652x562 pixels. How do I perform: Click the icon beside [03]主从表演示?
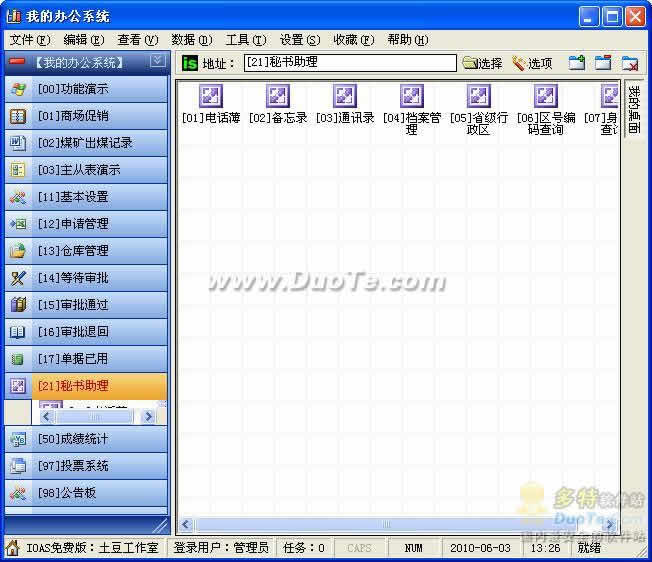pos(18,170)
